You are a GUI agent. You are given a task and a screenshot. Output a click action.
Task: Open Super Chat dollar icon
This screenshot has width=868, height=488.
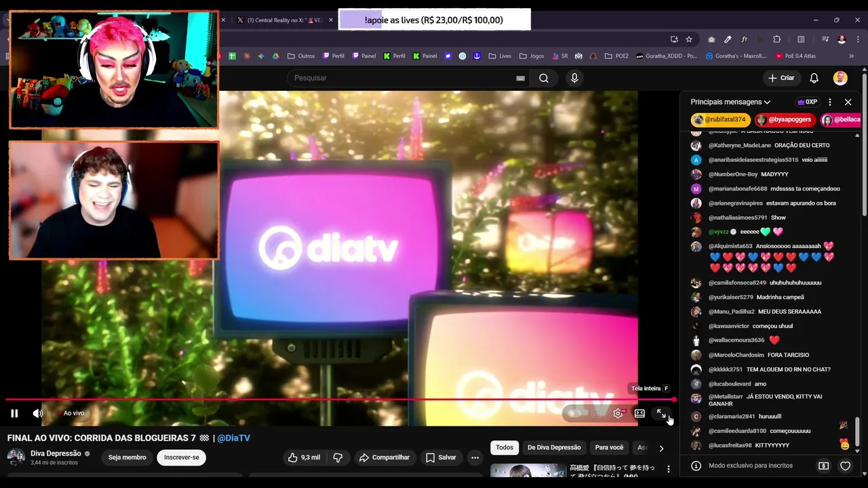[x=823, y=466]
